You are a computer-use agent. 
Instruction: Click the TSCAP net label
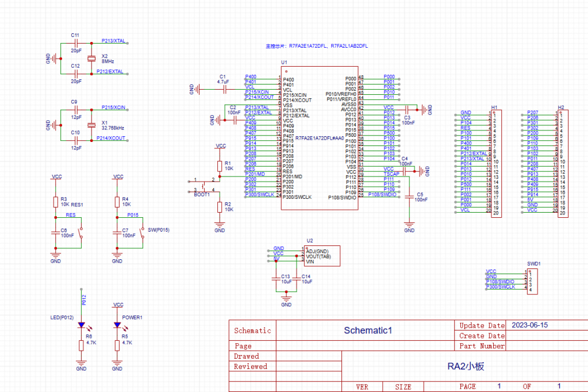click(391, 174)
